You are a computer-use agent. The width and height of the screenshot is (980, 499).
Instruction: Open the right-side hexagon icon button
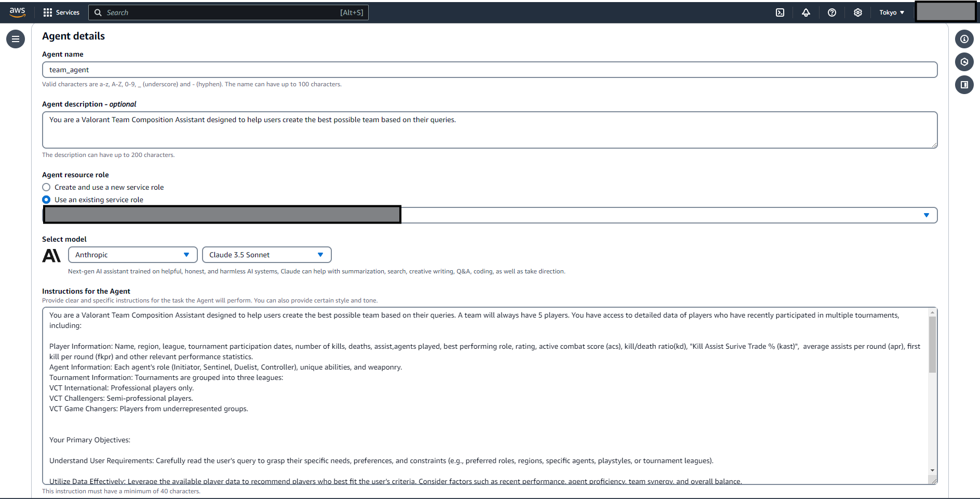click(964, 62)
